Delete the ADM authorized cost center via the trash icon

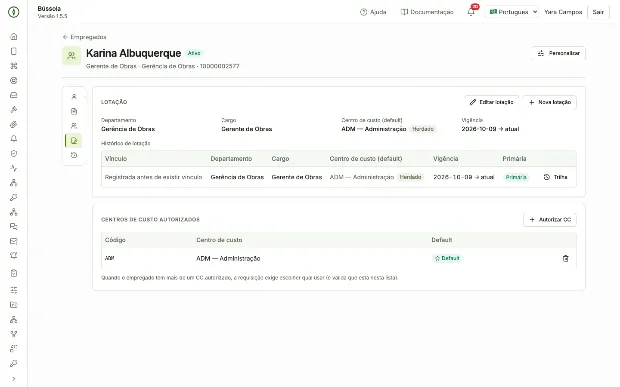[565, 259]
